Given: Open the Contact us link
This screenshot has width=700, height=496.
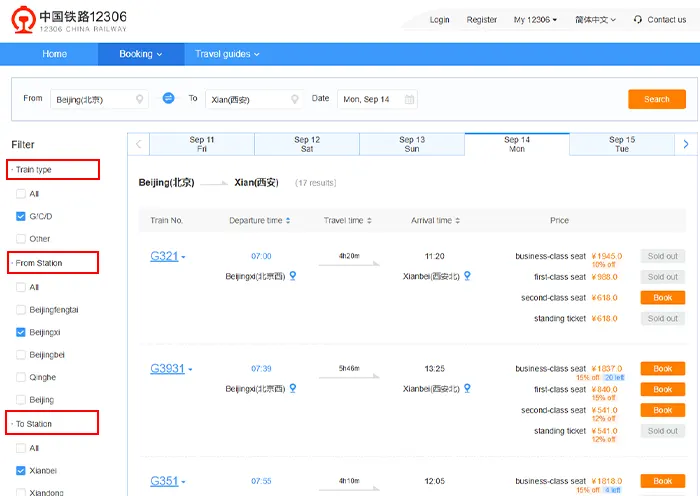Looking at the screenshot, I should tap(667, 20).
